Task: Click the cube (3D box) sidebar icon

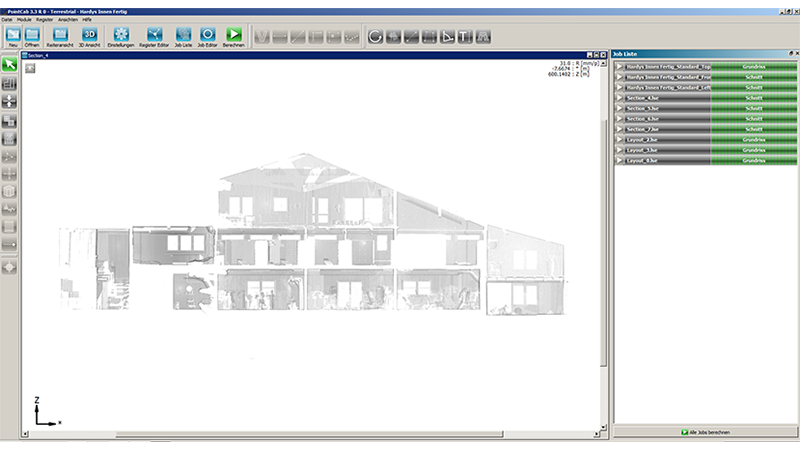Action: pos(9,191)
